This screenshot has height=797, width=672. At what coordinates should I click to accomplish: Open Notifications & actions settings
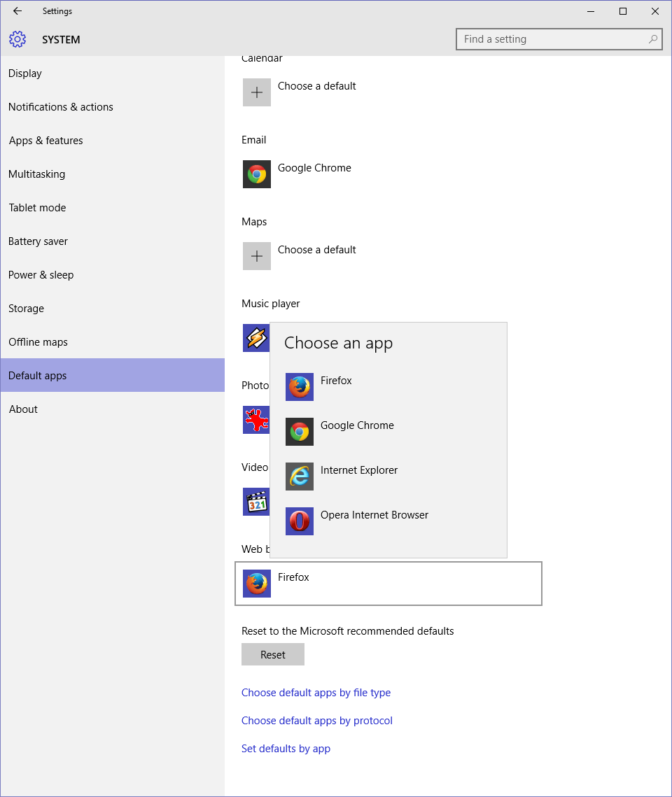60,107
